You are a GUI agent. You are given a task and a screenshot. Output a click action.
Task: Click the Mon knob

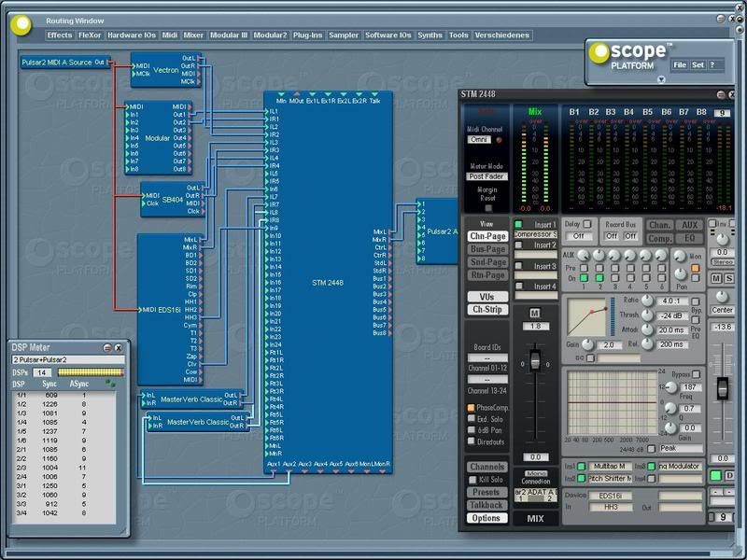coord(680,256)
